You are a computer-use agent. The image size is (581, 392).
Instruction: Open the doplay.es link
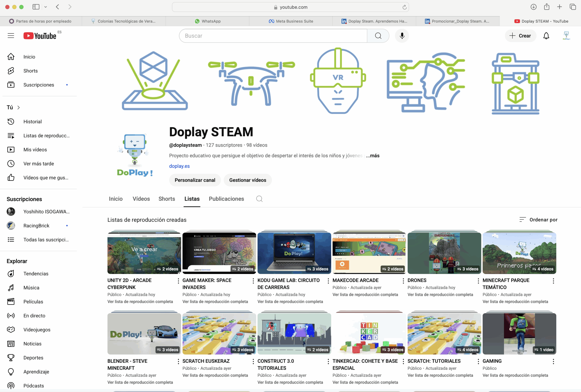(179, 166)
